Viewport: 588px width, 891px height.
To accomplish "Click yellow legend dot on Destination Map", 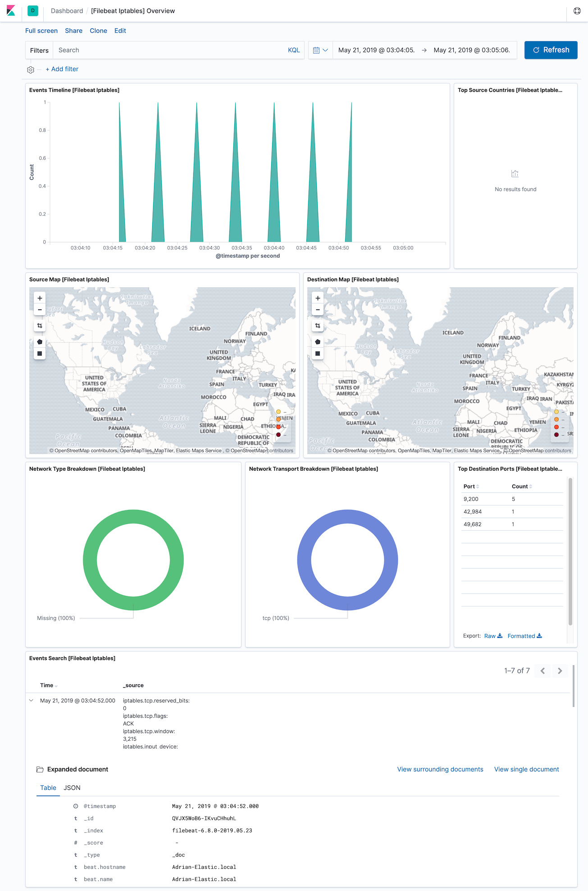I will click(x=556, y=412).
